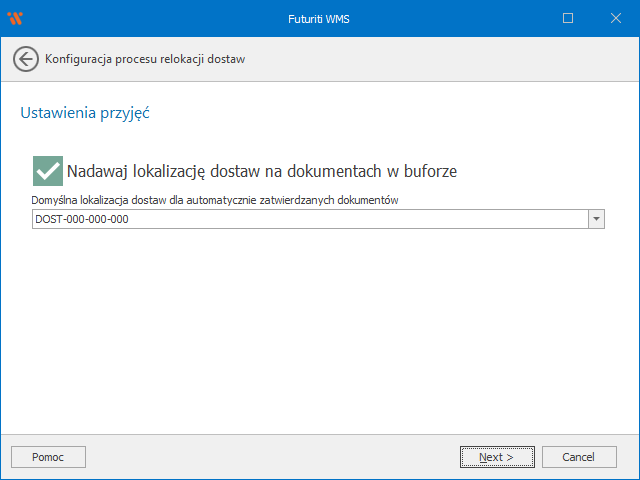The height and width of the screenshot is (480, 640).
Task: Click the blank header bar right of the page title
Action: point(440,59)
